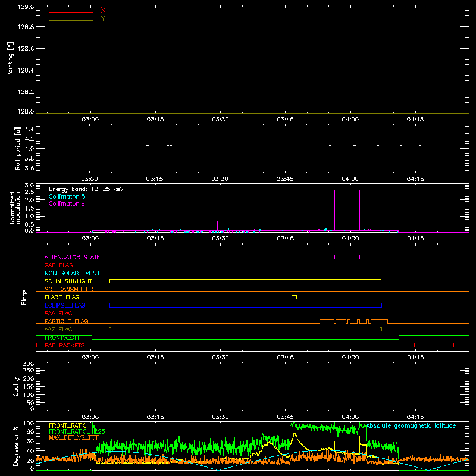This screenshot has height=476, width=476.
Task: Click the SC_IN_SUNLIGHT flag label
Action: pyautogui.click(x=68, y=281)
